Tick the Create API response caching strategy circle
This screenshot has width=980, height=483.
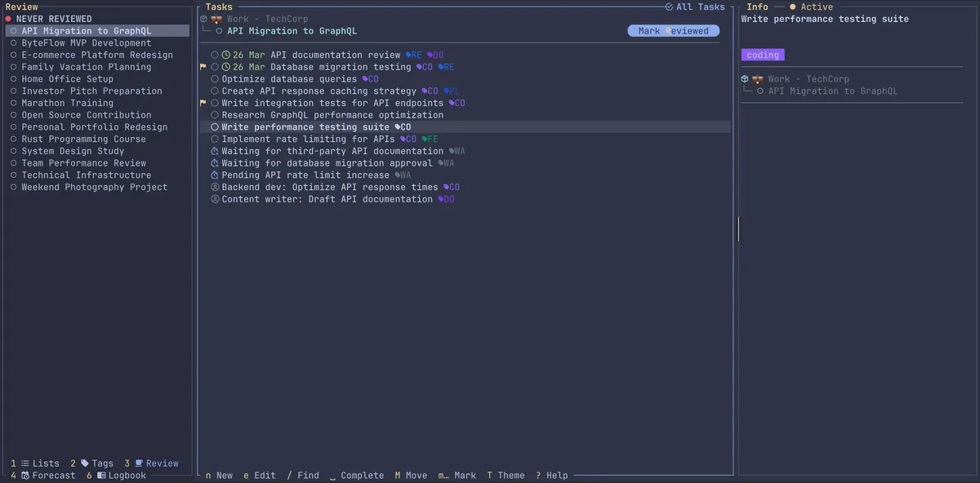point(215,91)
